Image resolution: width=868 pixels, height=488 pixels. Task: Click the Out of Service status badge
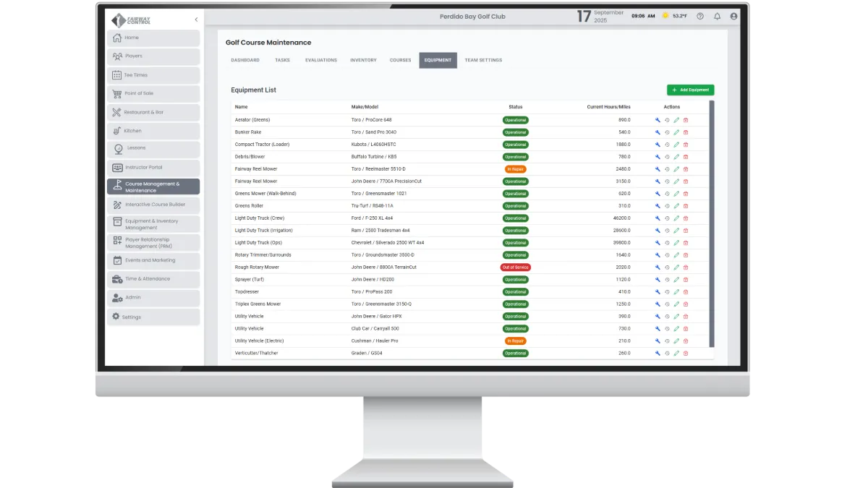pyautogui.click(x=516, y=267)
